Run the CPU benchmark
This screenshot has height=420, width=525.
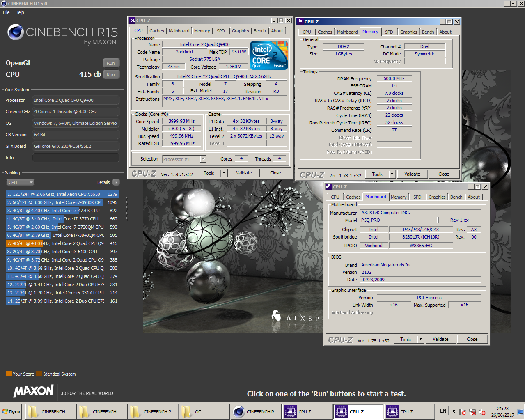pyautogui.click(x=111, y=75)
